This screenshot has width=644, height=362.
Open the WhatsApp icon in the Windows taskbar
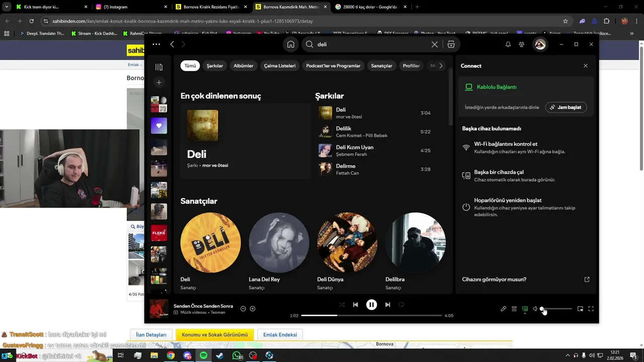click(x=236, y=355)
